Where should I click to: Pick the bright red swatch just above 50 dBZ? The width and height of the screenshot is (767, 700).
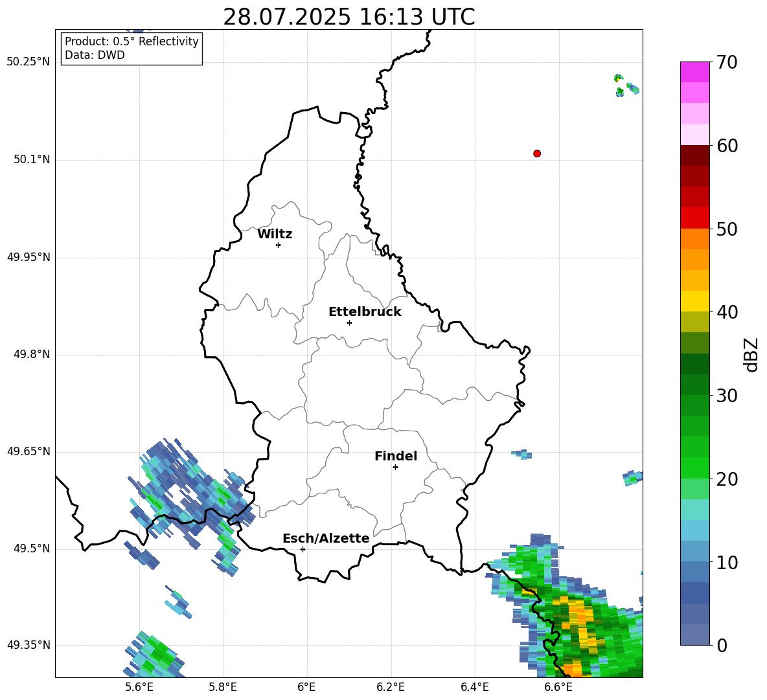click(695, 218)
